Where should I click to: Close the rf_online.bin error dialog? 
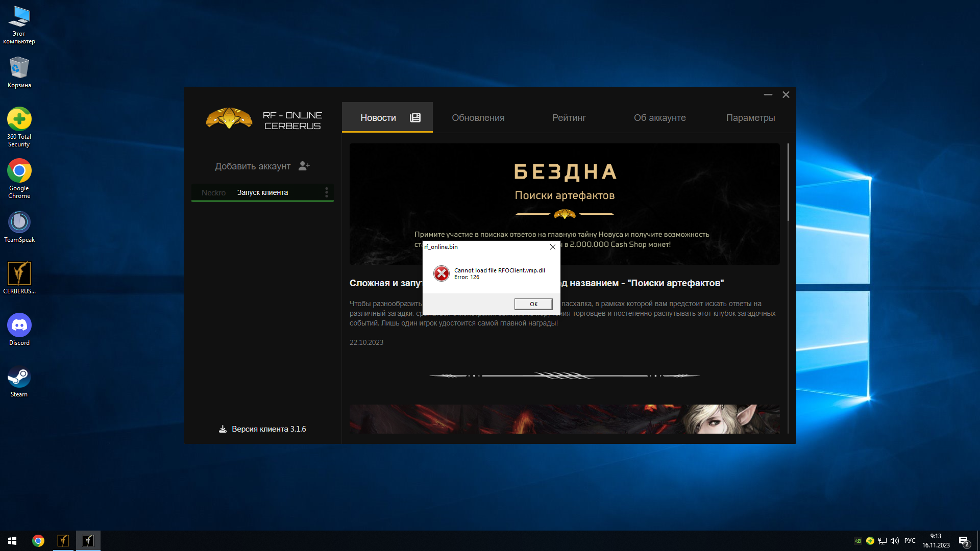pyautogui.click(x=552, y=247)
